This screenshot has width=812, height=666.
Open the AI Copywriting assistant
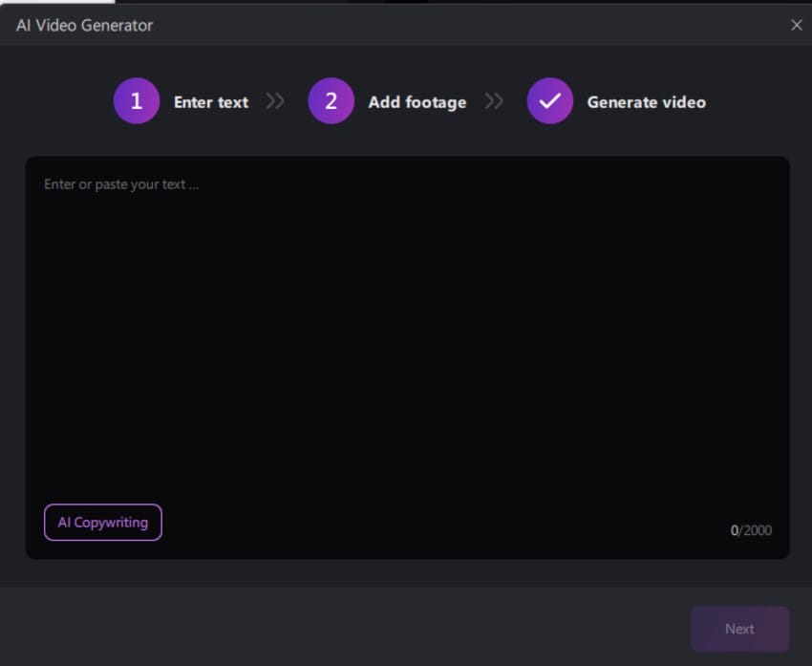(x=102, y=523)
